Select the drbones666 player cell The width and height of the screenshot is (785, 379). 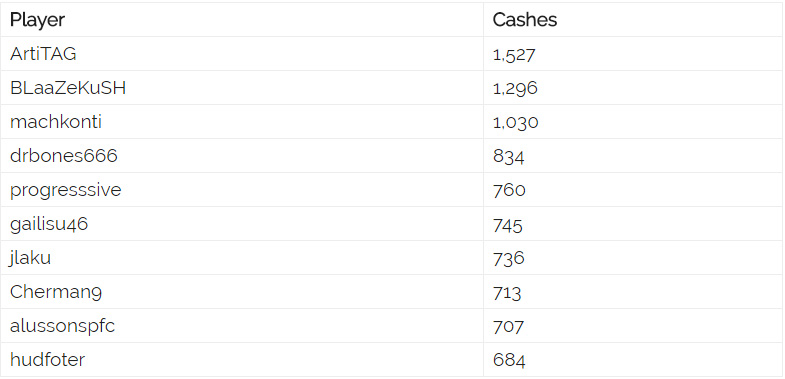tap(242, 156)
